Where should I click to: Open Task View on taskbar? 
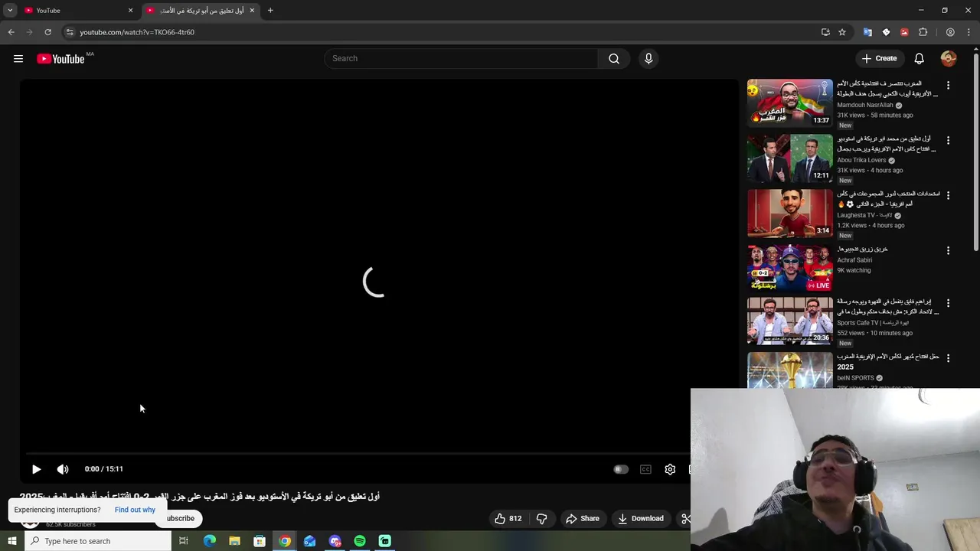pos(184,541)
